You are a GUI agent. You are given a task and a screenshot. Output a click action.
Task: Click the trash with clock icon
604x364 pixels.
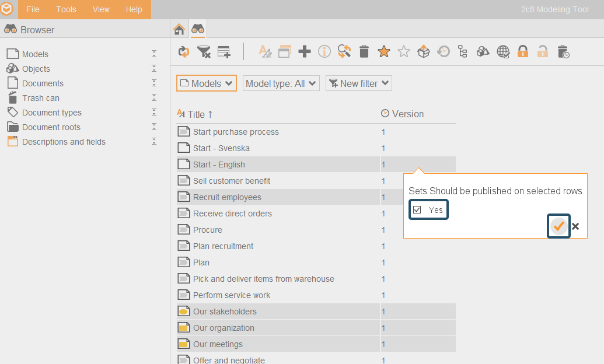[563, 51]
